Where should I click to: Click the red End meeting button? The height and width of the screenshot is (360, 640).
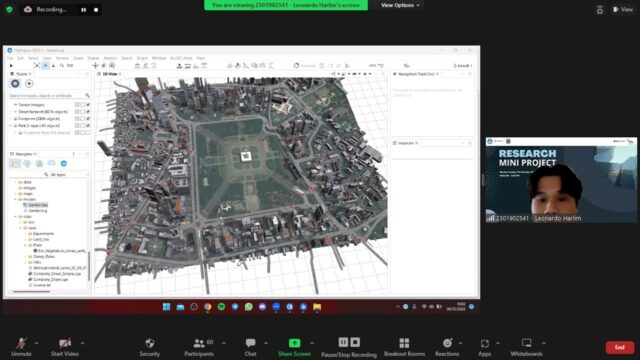click(x=620, y=347)
